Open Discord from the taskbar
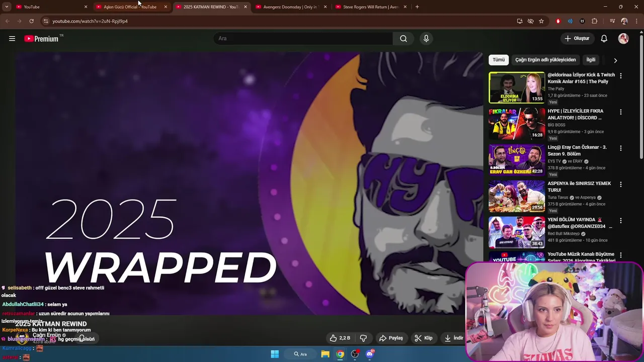Viewport: 644px width, 362px height. tap(370, 354)
